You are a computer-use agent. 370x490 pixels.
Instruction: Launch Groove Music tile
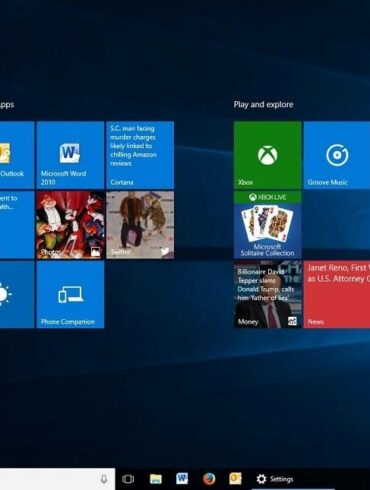click(x=337, y=155)
